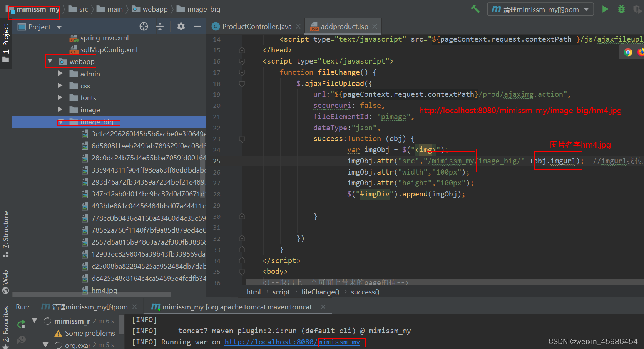The width and height of the screenshot is (644, 349).
Task: Switch to addproduct.jsp tab
Action: (x=344, y=27)
